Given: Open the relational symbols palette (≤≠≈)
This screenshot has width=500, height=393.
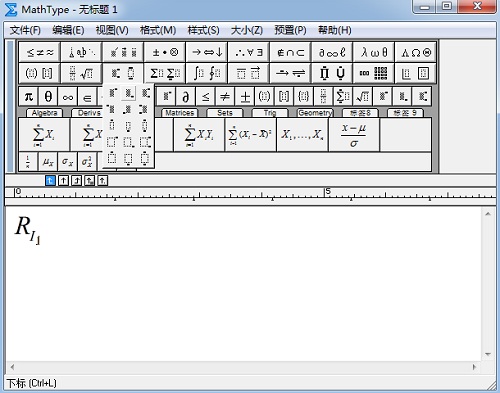Looking at the screenshot, I should coord(40,52).
